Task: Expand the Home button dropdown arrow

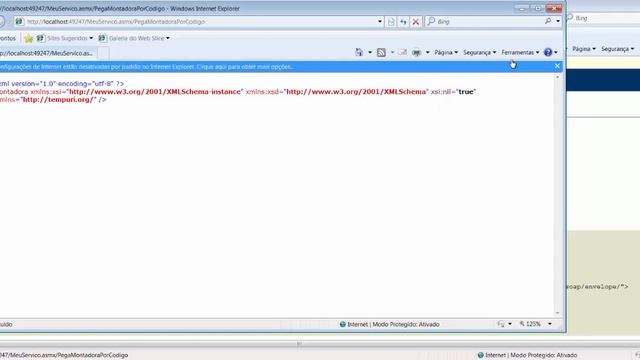Action: (370, 52)
